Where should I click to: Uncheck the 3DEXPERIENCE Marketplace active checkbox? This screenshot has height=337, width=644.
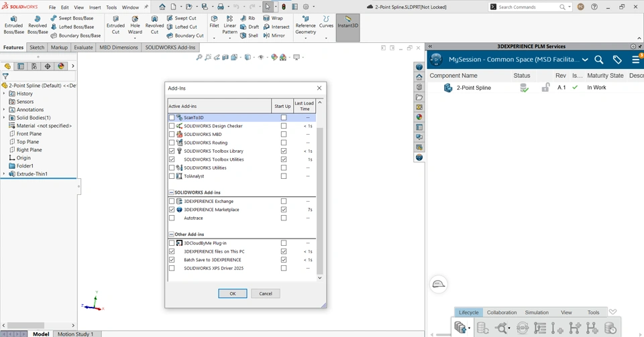click(x=172, y=210)
